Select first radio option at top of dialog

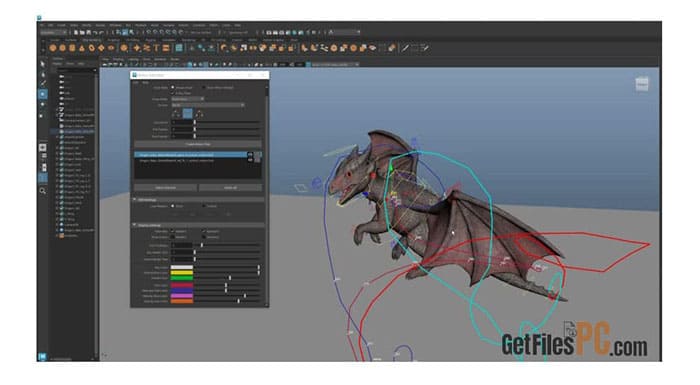tap(173, 88)
